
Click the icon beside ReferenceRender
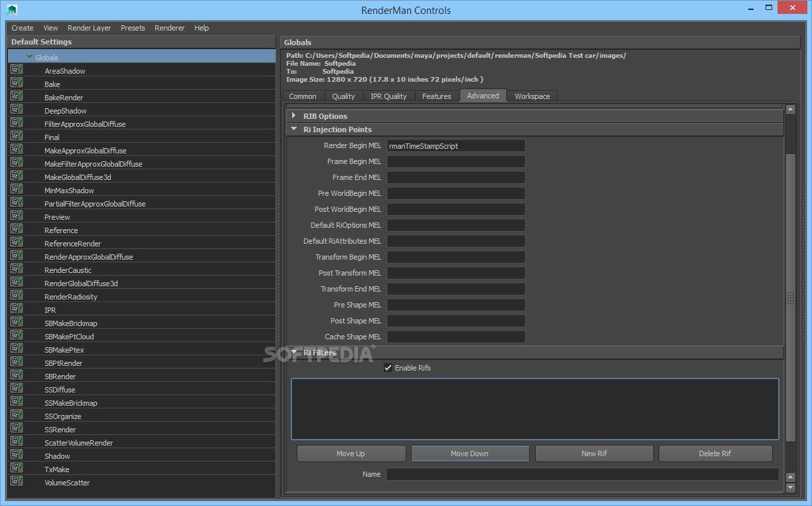[x=17, y=242]
